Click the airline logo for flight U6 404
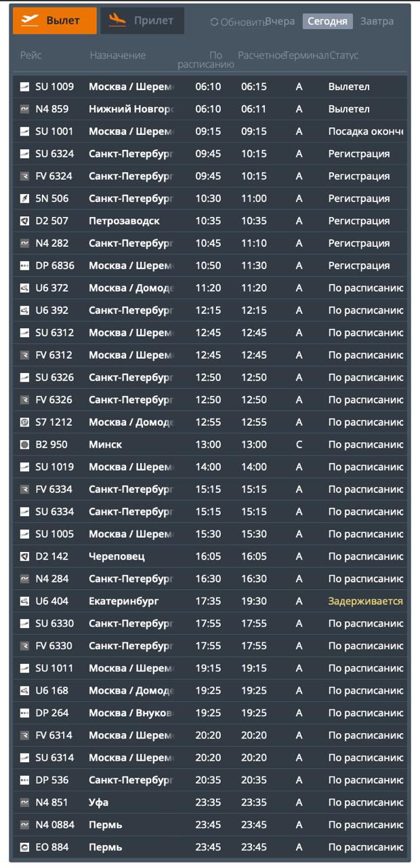The height and width of the screenshot is (868, 420). pyautogui.click(x=25, y=601)
